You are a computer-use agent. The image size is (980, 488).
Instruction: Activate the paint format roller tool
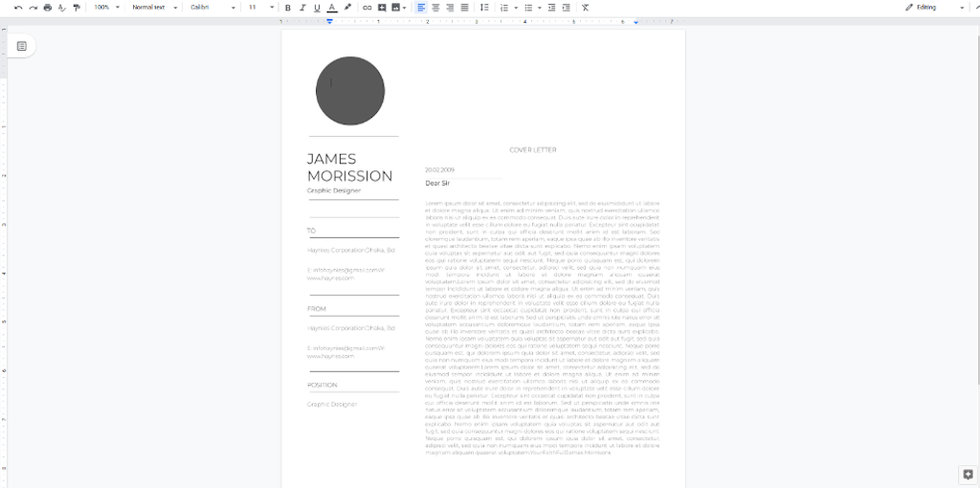[x=77, y=8]
